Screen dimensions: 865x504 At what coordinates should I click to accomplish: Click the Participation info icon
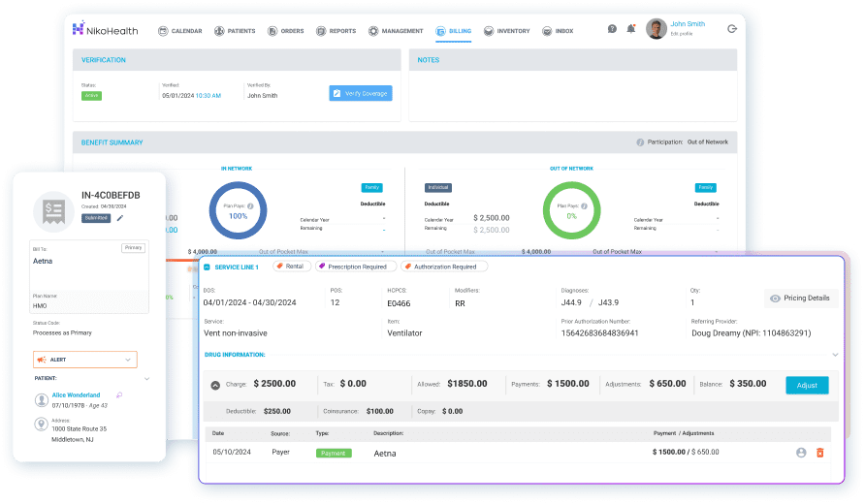[640, 142]
